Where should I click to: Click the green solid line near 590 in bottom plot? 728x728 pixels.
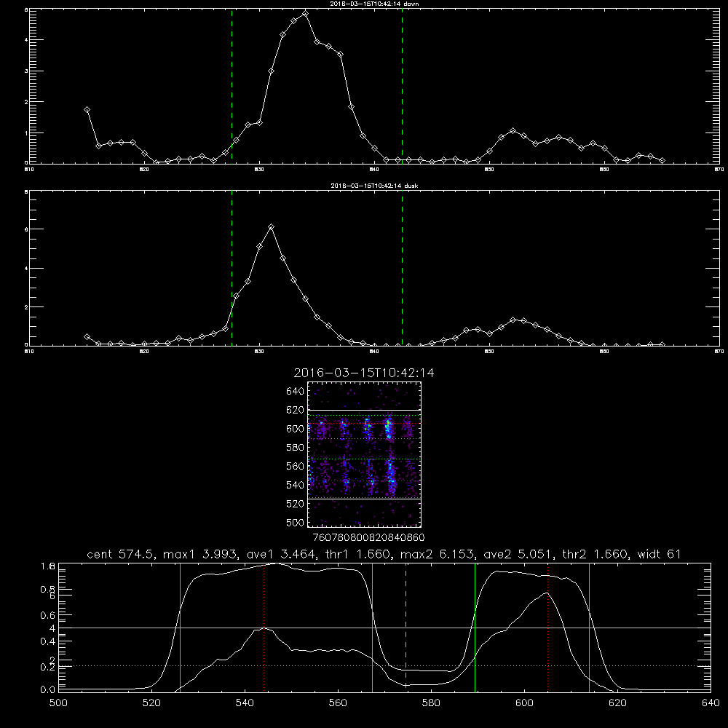coord(475,627)
